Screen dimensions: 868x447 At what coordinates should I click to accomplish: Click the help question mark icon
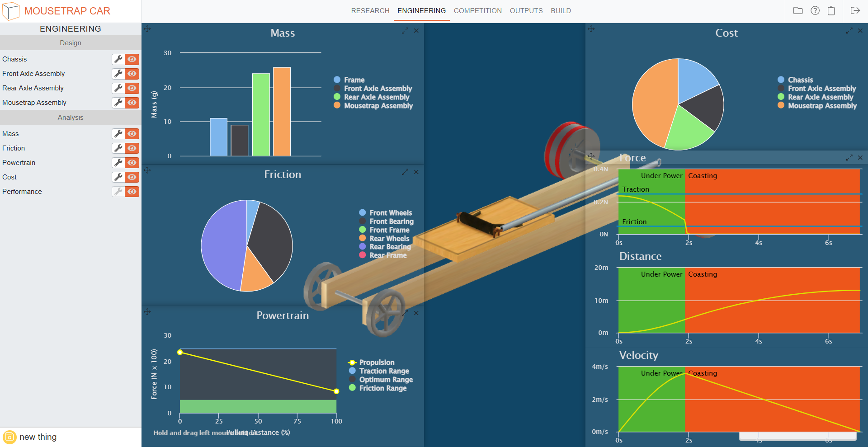coord(815,10)
